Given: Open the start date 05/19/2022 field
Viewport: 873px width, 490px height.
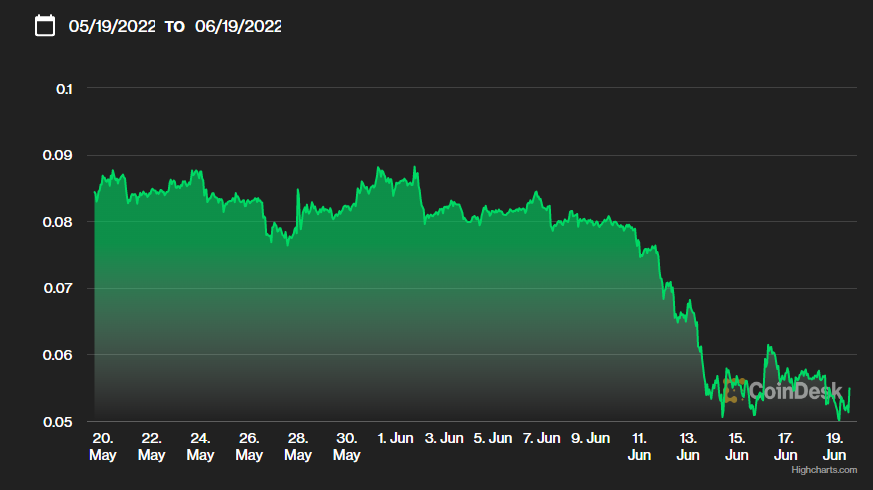Looking at the screenshot, I should (112, 27).
